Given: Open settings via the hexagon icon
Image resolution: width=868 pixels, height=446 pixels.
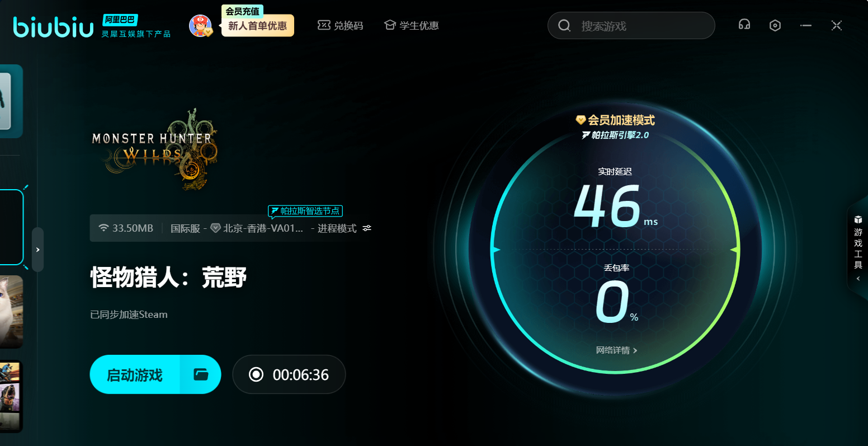Looking at the screenshot, I should pos(775,25).
